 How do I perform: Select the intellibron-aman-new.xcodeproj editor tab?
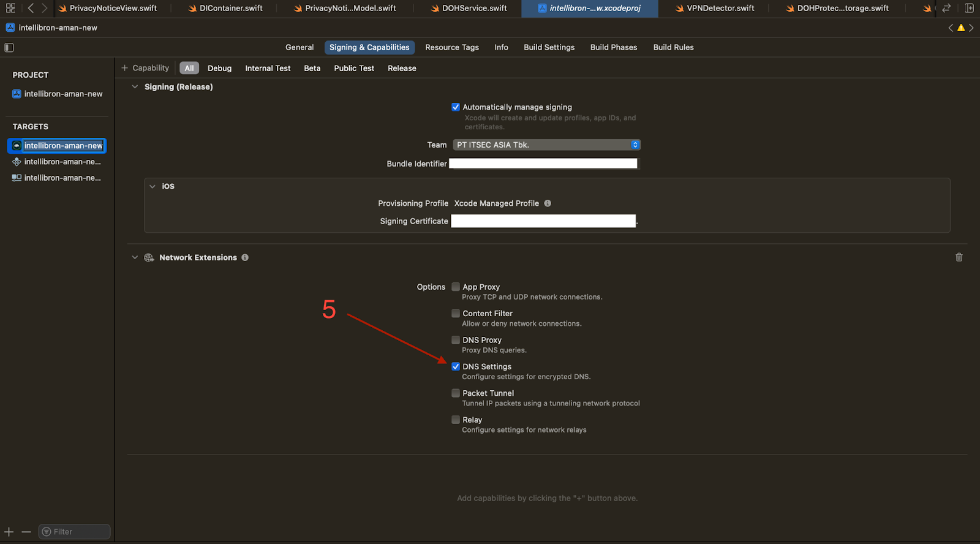point(589,8)
